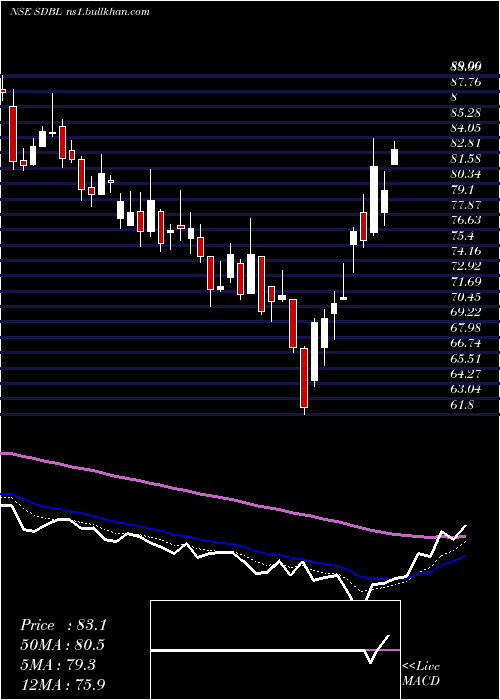
Task: Click the 82.81 price axis label
Action: 466,143
